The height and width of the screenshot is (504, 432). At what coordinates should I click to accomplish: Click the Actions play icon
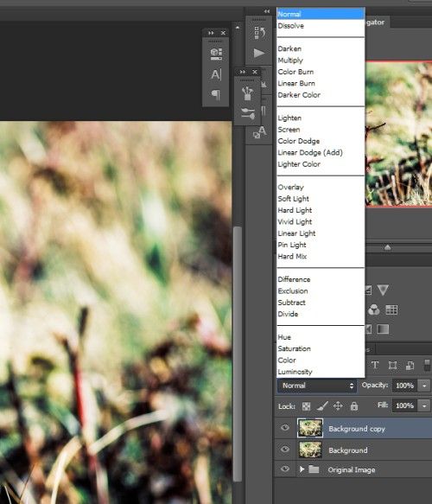click(x=259, y=53)
